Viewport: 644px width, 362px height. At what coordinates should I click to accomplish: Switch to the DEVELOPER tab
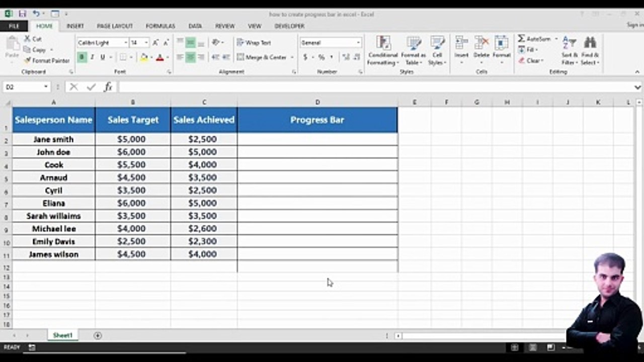[x=289, y=26]
